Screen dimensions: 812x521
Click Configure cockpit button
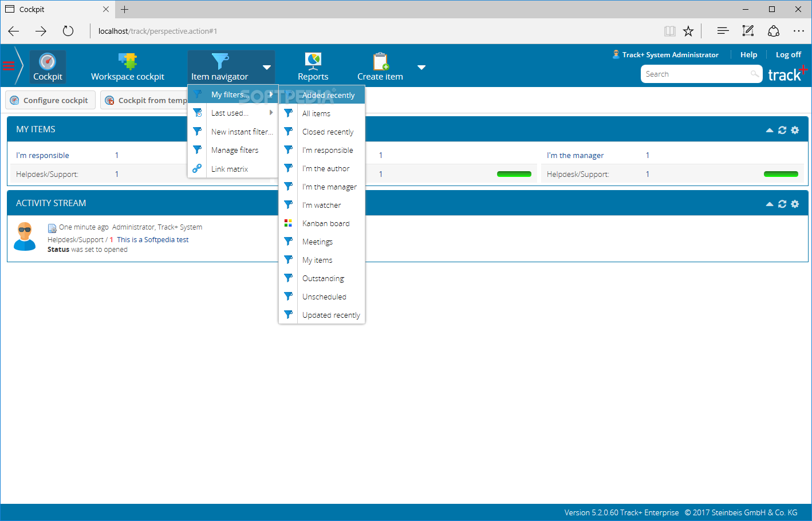click(50, 100)
